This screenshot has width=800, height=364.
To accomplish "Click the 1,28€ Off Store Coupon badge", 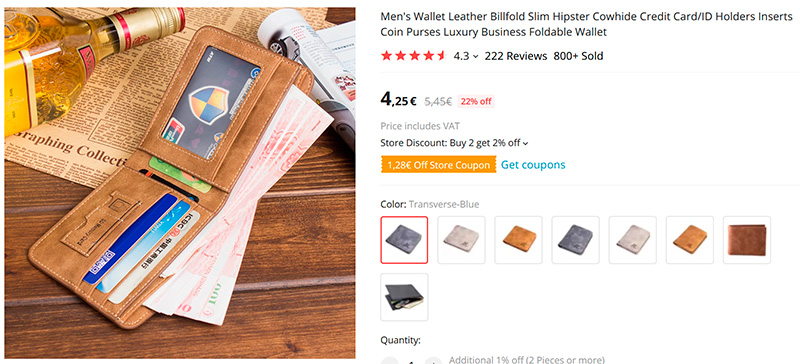I will point(439,165).
